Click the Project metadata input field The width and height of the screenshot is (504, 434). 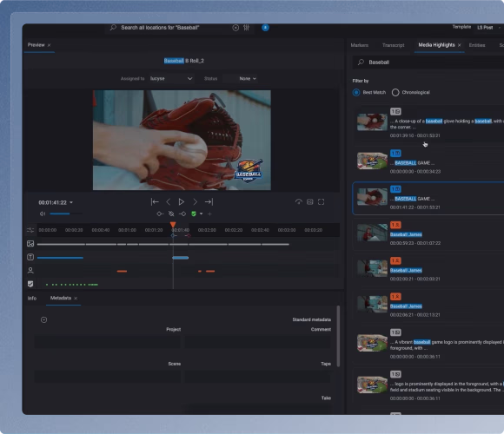(x=108, y=342)
